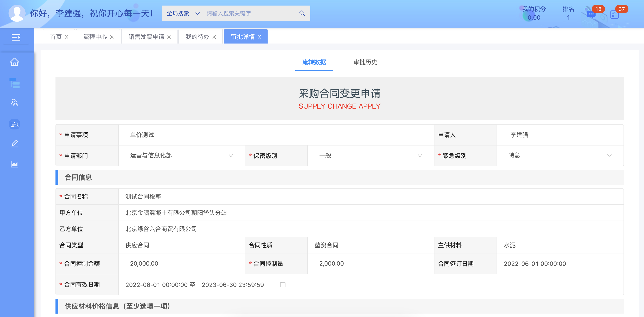Open the sidebar chart statistics icon
The image size is (644, 317).
(x=15, y=164)
